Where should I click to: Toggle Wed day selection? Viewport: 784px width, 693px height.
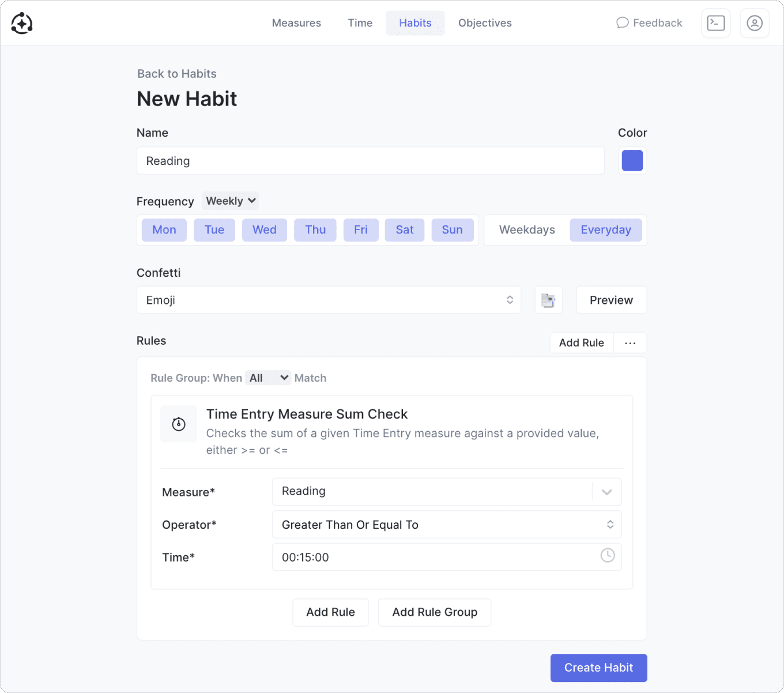265,230
